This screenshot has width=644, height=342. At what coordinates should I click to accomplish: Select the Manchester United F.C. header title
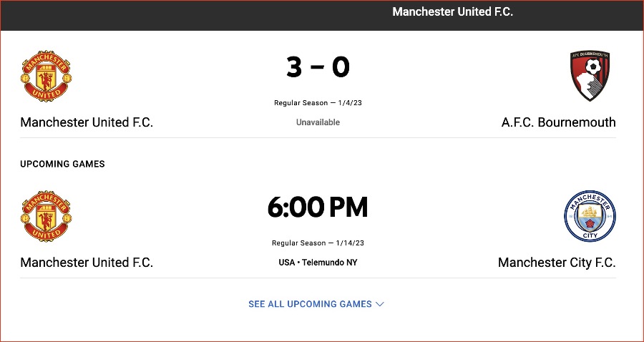coord(453,12)
